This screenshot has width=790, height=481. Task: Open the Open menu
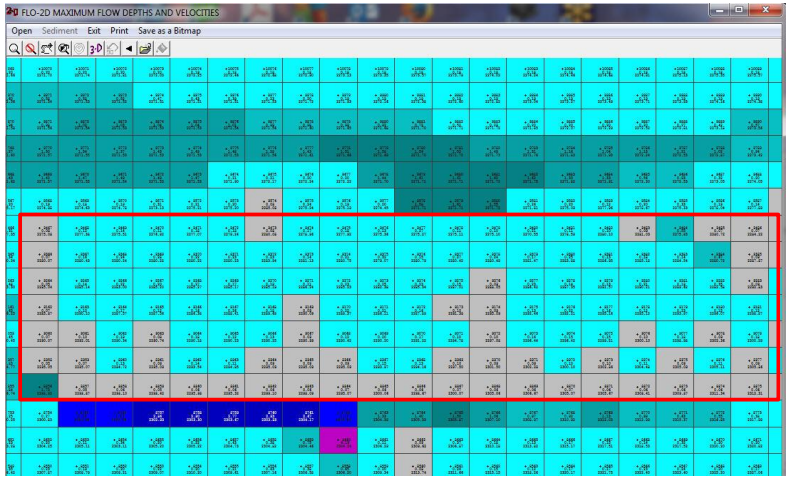click(21, 31)
